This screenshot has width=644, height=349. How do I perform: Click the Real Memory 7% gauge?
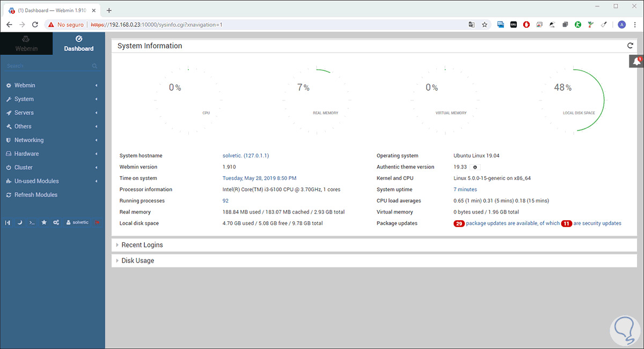tap(317, 100)
